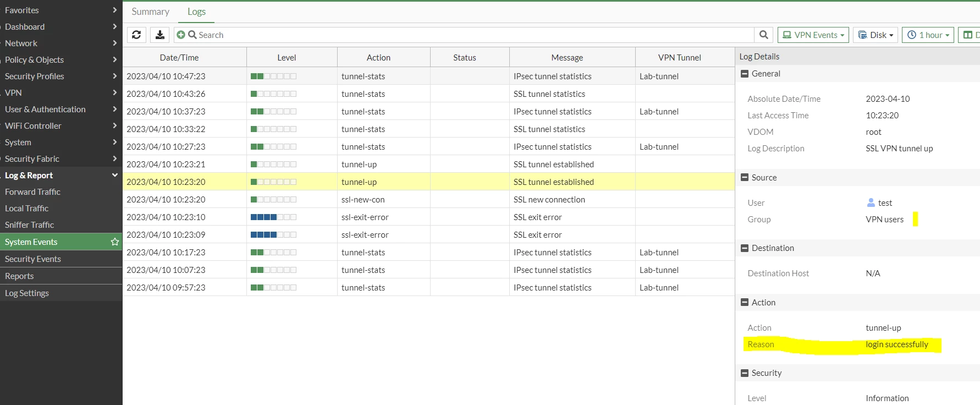980x405 pixels.
Task: Open Sniffer Traffic logs
Action: click(61, 225)
